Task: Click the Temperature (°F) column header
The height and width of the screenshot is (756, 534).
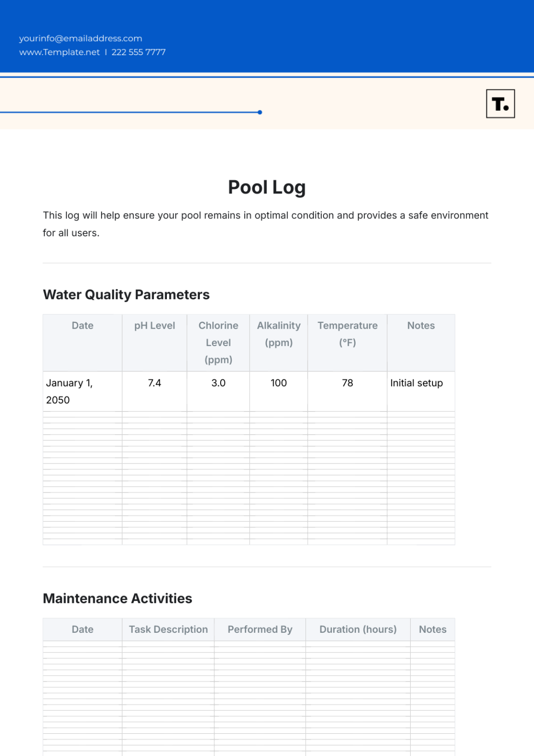Action: (347, 334)
